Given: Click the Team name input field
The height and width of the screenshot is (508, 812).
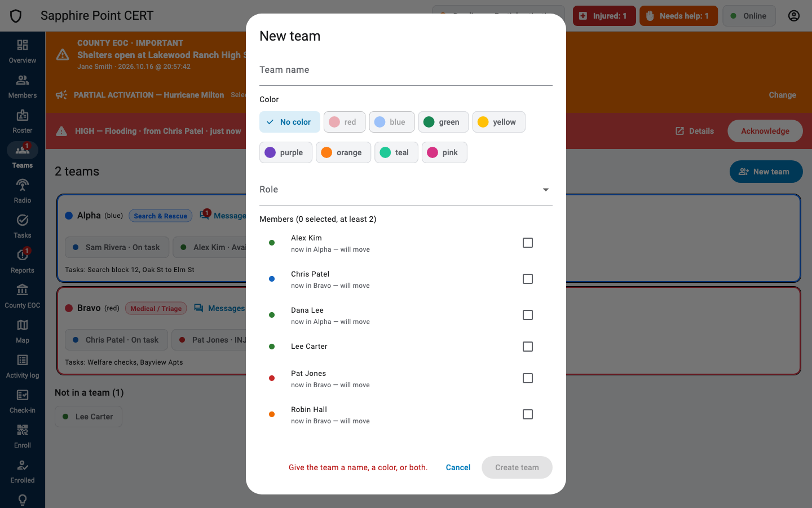Looking at the screenshot, I should click(406, 71).
